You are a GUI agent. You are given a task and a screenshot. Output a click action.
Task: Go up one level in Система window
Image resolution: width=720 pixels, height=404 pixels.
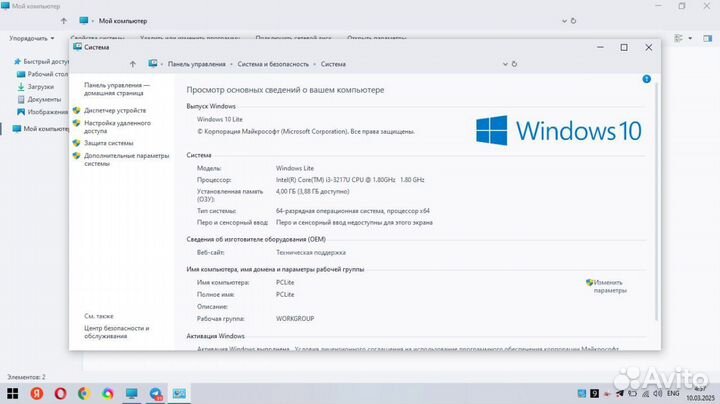(133, 64)
